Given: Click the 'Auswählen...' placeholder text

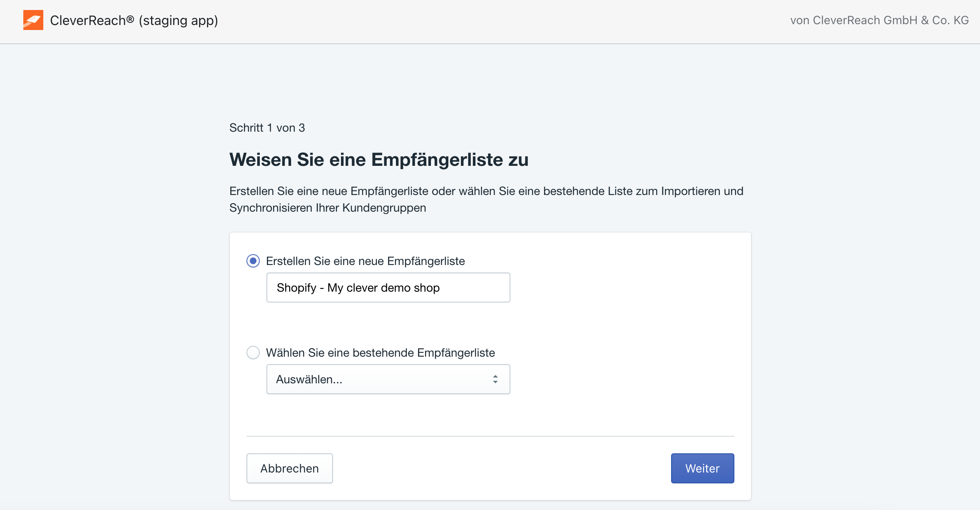Looking at the screenshot, I should (x=309, y=379).
